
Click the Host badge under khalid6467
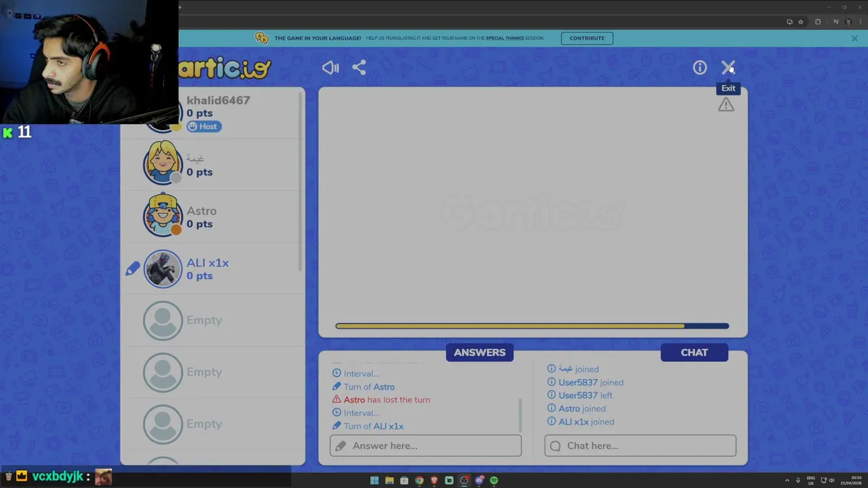tap(204, 126)
